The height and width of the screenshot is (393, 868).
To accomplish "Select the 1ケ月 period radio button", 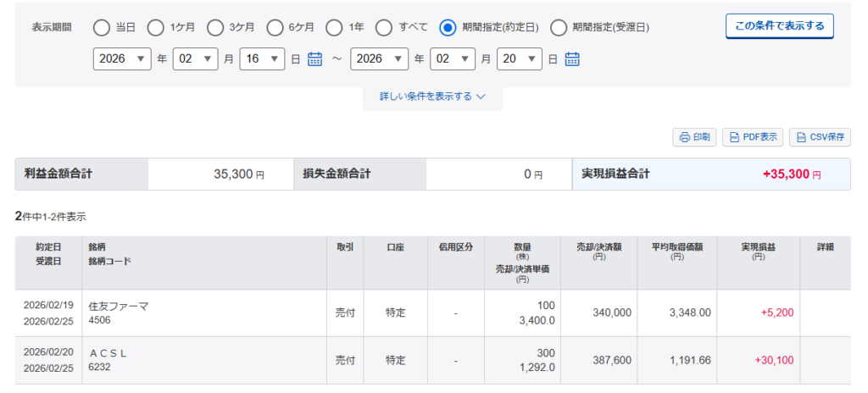I will pyautogui.click(x=156, y=27).
